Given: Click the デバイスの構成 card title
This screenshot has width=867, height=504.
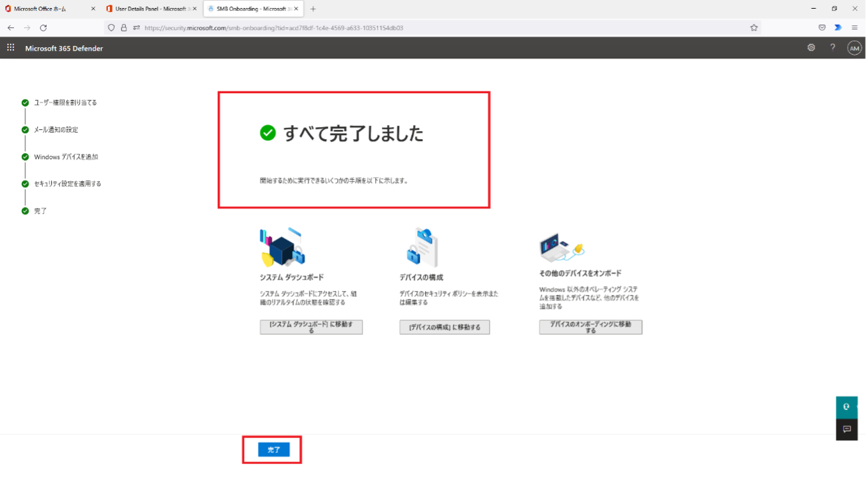Looking at the screenshot, I should (x=421, y=277).
